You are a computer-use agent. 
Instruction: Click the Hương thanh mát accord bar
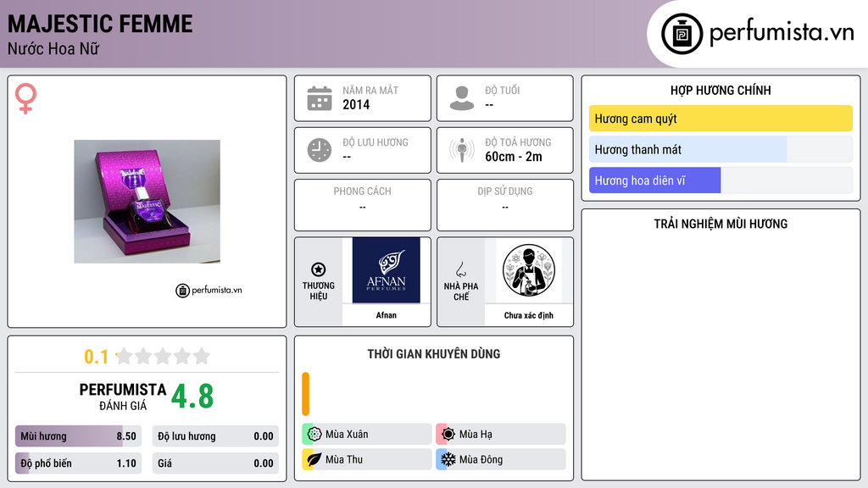721,149
